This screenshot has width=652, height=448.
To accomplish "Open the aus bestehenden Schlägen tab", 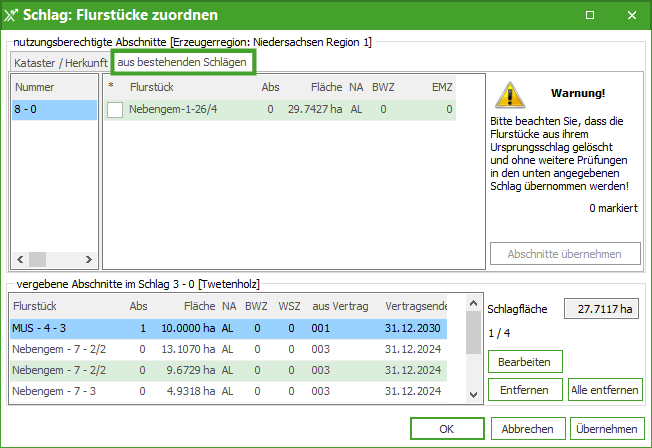I will point(183,63).
